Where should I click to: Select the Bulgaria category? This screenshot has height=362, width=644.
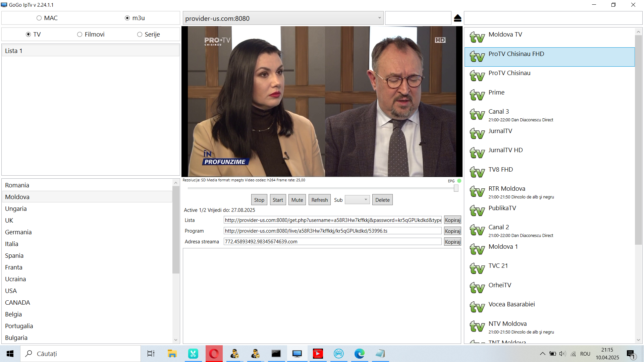click(x=87, y=338)
